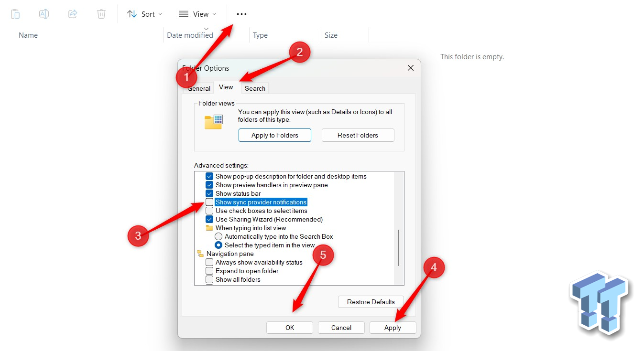Click the yellow folder icon in Folder views

[x=213, y=121]
